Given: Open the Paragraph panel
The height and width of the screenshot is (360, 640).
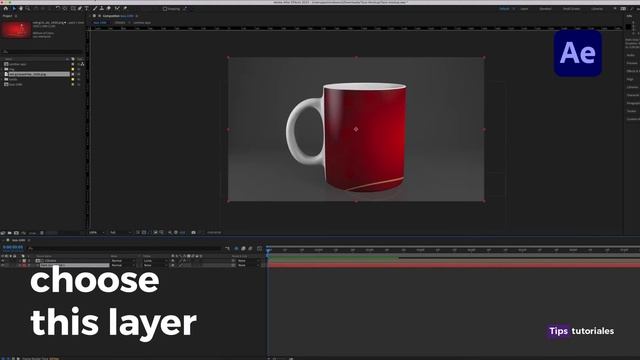Looking at the screenshot, I should click(x=633, y=103).
